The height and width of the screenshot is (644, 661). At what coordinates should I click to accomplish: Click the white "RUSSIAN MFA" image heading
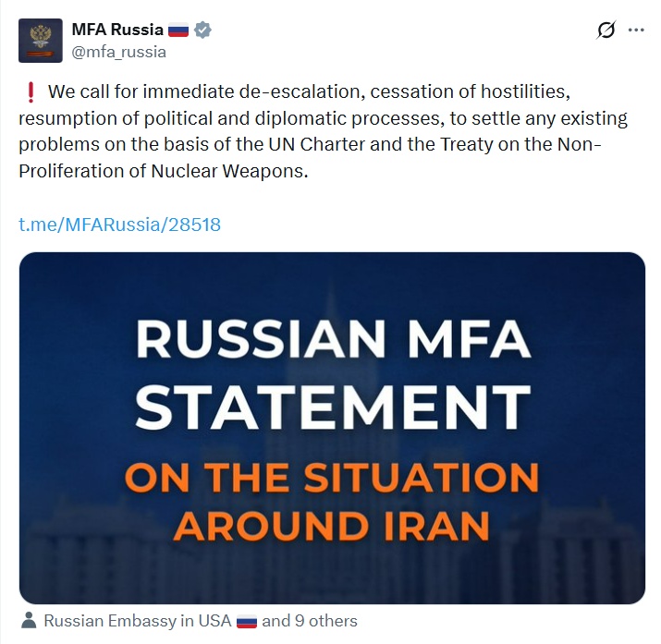(333, 341)
